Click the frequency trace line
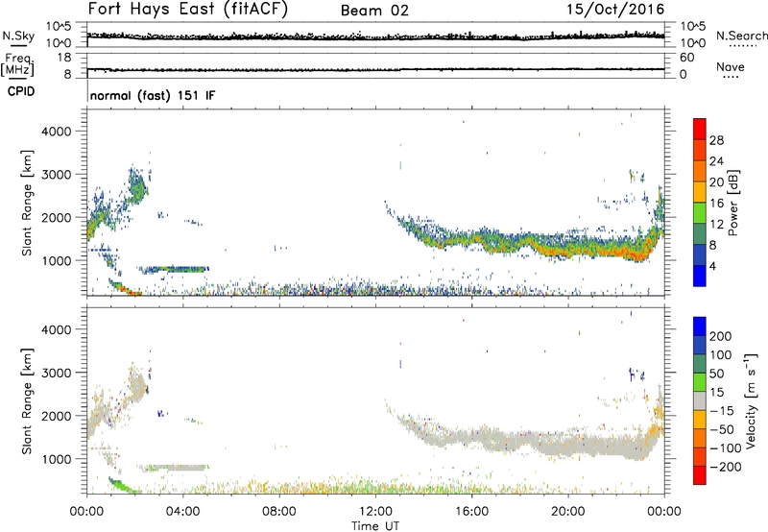 375,69
